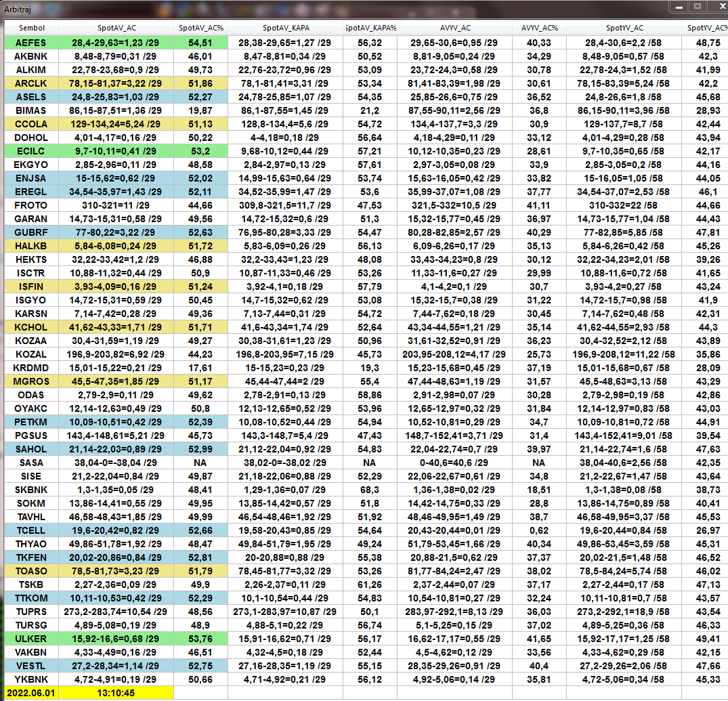Click the SpotAV_AC% column header
Viewport: 728px width, 701px height.
[x=200, y=28]
